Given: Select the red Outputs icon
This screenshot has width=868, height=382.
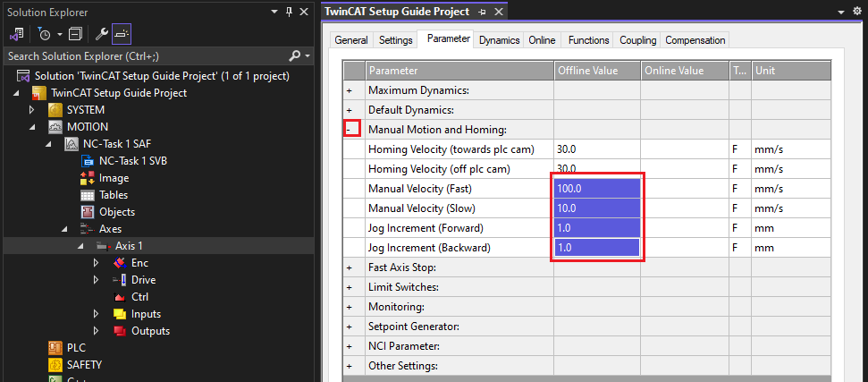Looking at the screenshot, I should tap(120, 331).
